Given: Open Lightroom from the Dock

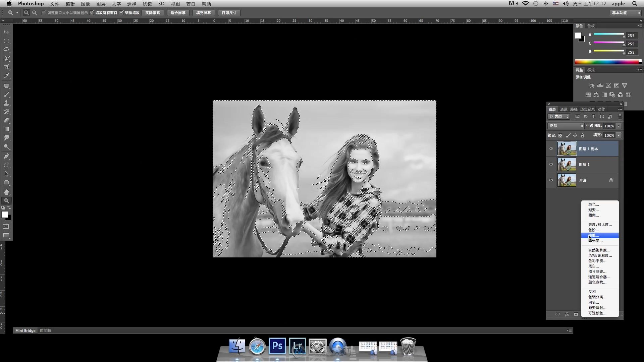Looking at the screenshot, I should [x=298, y=346].
